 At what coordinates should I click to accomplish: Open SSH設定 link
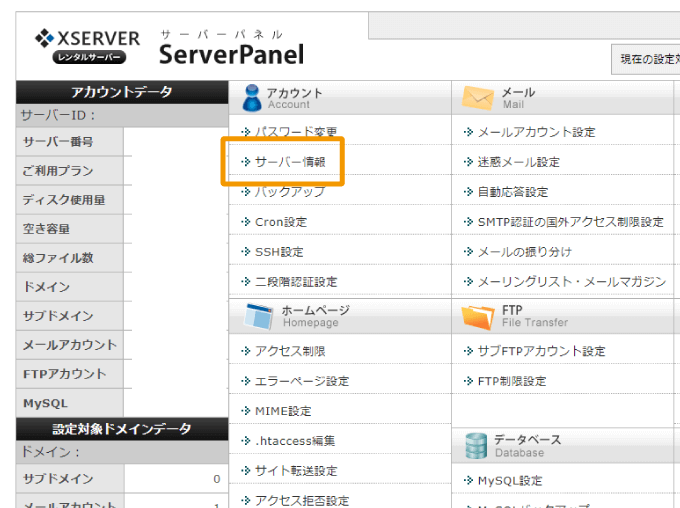(279, 252)
